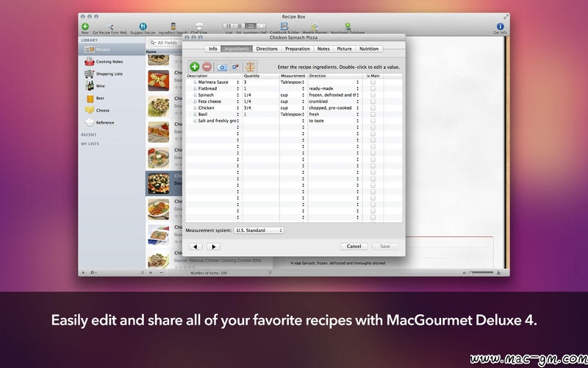
Task: Open the Weekly Planner
Action: point(315,26)
